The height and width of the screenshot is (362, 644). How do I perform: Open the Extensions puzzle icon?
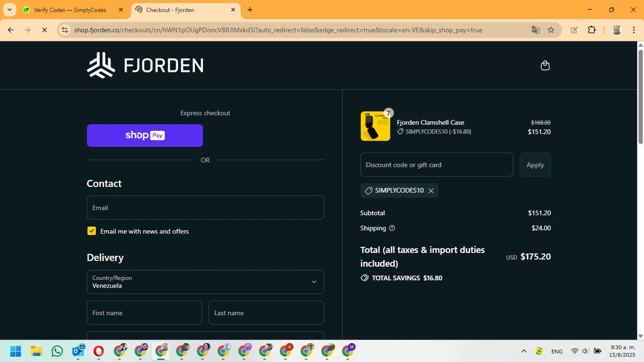[x=592, y=30]
